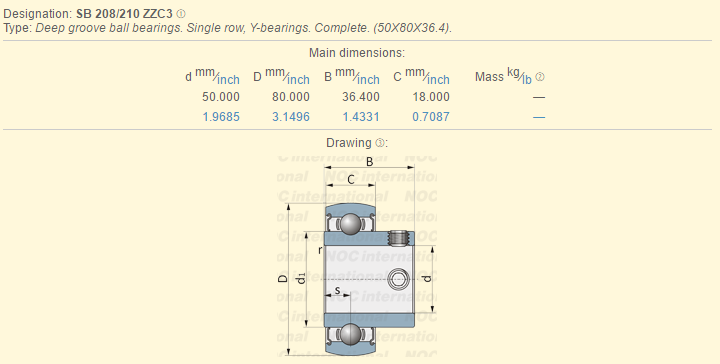Click the 36.400 mm width value
Viewport: 720px width, 364px height.
click(361, 97)
